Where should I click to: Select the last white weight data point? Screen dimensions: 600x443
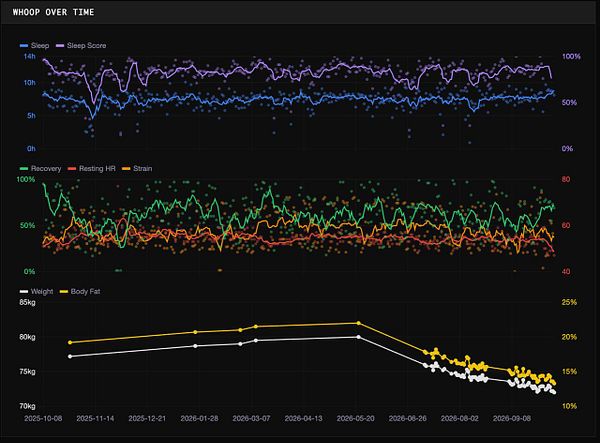[x=554, y=392]
